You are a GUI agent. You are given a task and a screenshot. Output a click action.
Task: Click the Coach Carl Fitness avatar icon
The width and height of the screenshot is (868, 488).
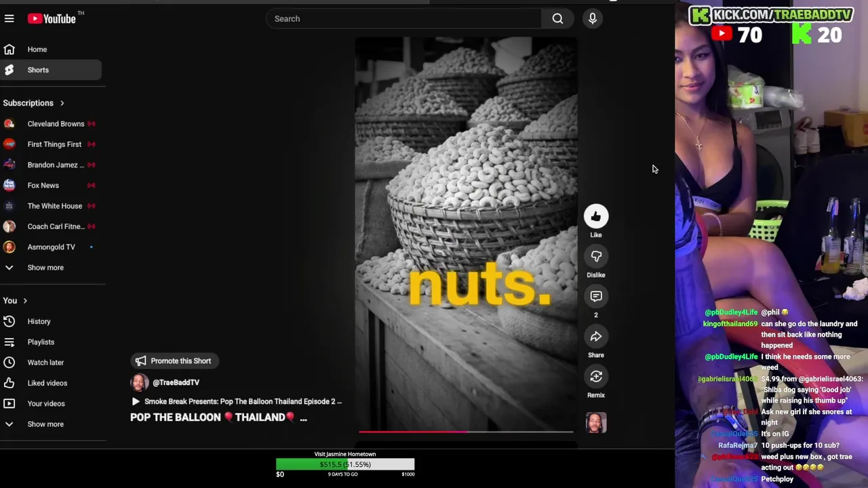[9, 226]
